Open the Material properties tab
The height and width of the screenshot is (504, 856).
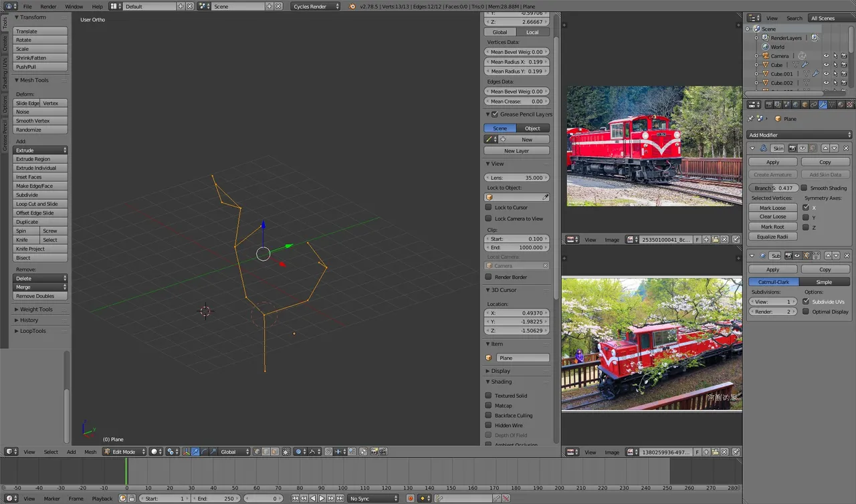tap(841, 104)
